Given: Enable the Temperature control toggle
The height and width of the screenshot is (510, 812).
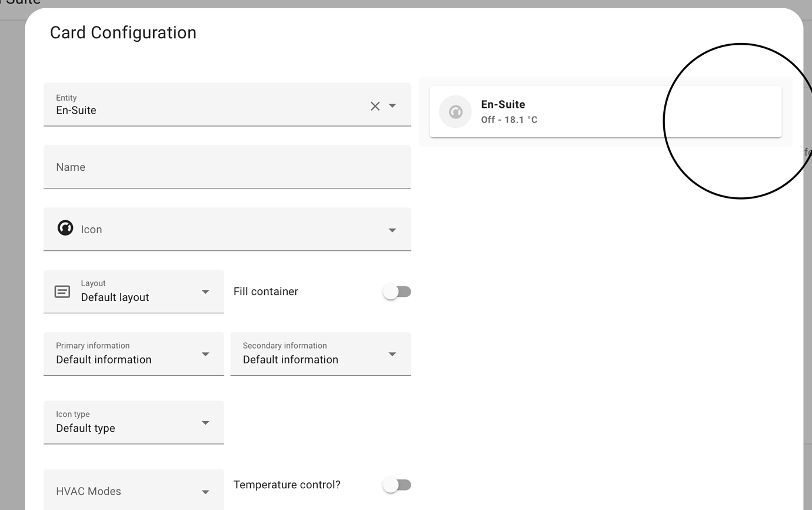Looking at the screenshot, I should 397,485.
